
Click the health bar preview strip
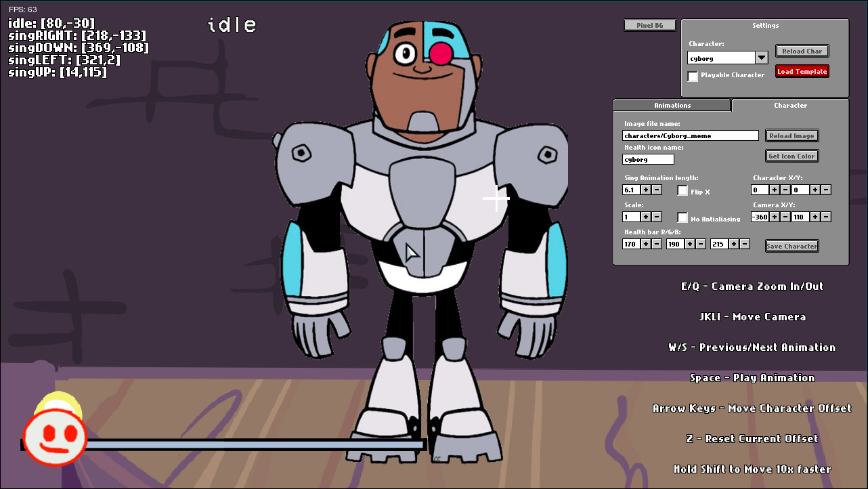(223, 445)
